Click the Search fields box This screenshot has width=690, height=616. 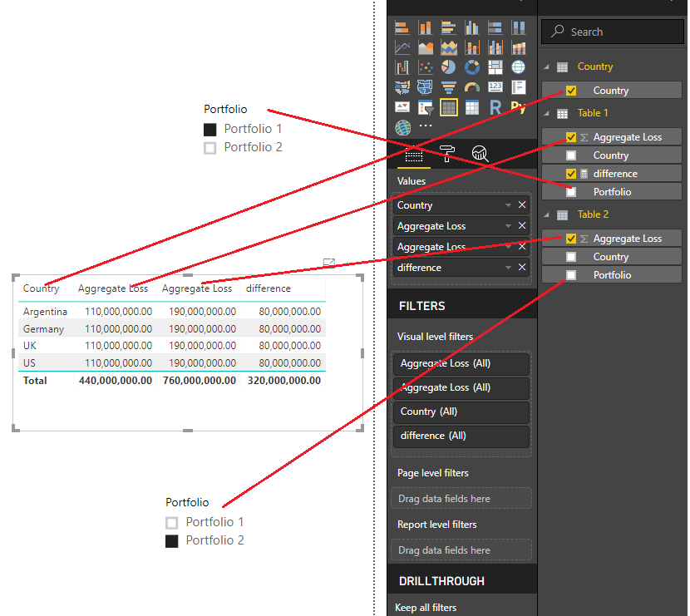tap(613, 32)
